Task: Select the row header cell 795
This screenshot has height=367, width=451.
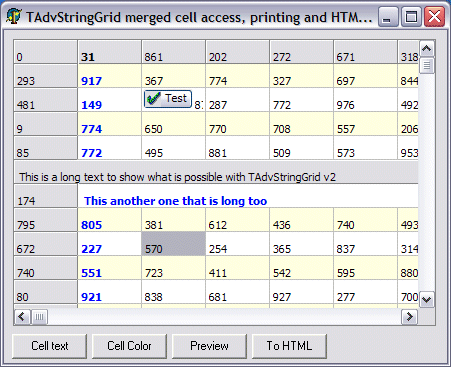Action: 46,220
